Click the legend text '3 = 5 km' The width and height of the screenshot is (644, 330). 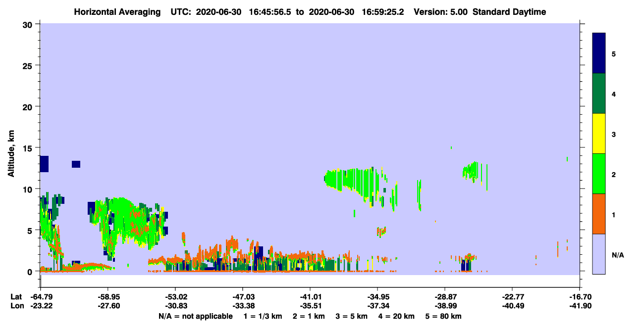(x=352, y=316)
